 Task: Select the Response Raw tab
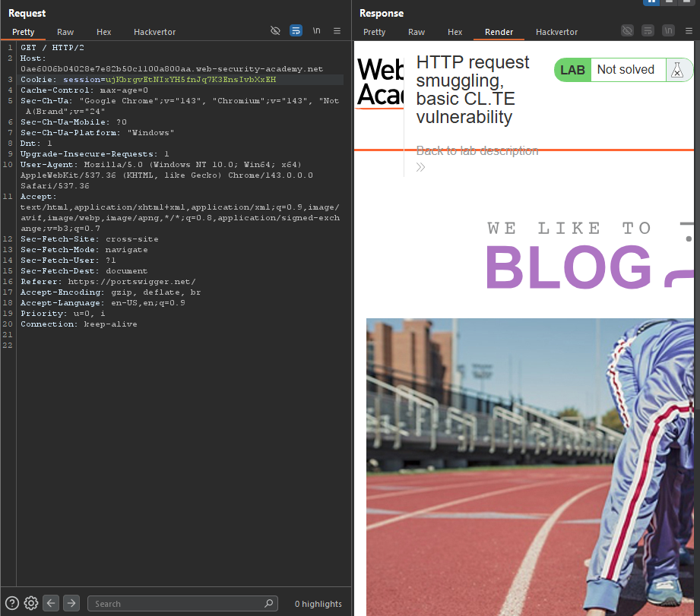(416, 32)
